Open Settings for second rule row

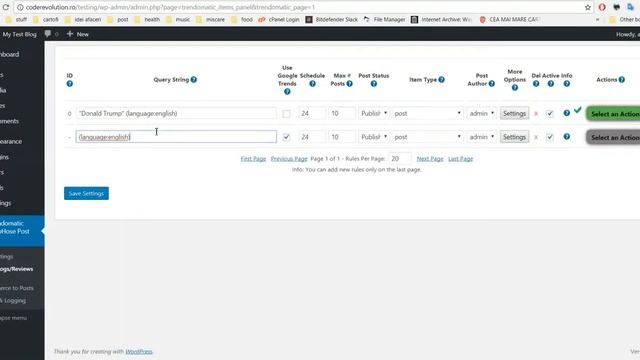[514, 137]
